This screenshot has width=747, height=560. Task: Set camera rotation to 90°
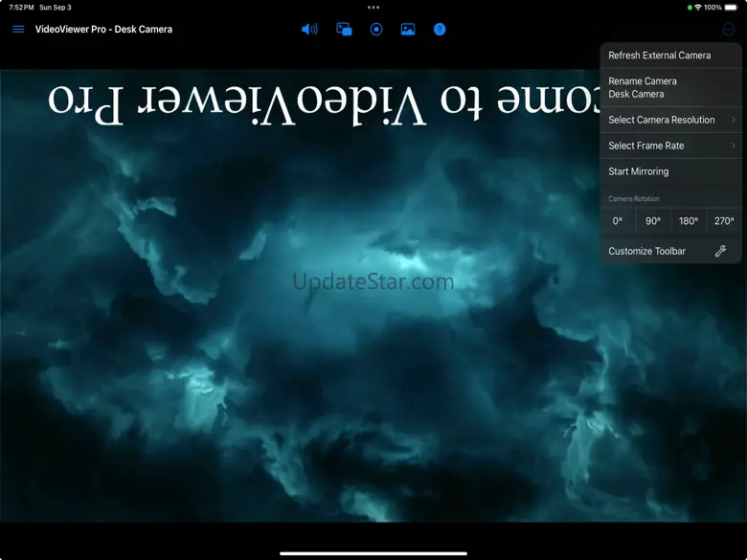[653, 221]
